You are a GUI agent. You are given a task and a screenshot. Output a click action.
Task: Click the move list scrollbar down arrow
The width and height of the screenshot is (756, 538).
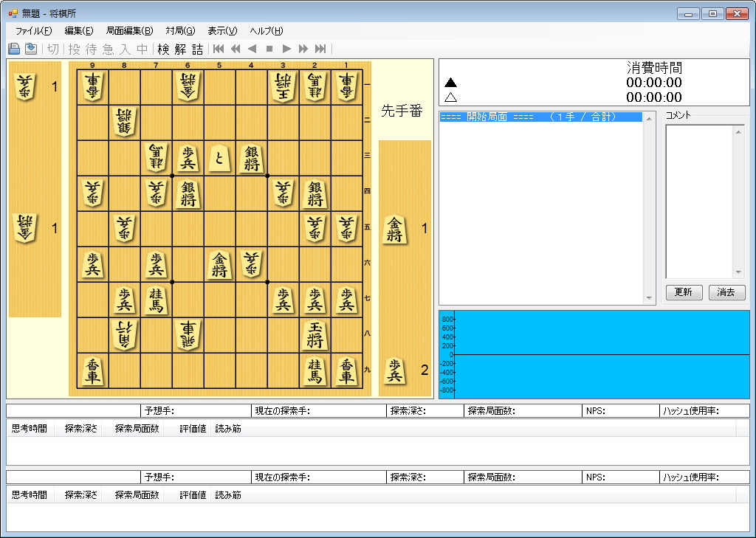[x=650, y=299]
